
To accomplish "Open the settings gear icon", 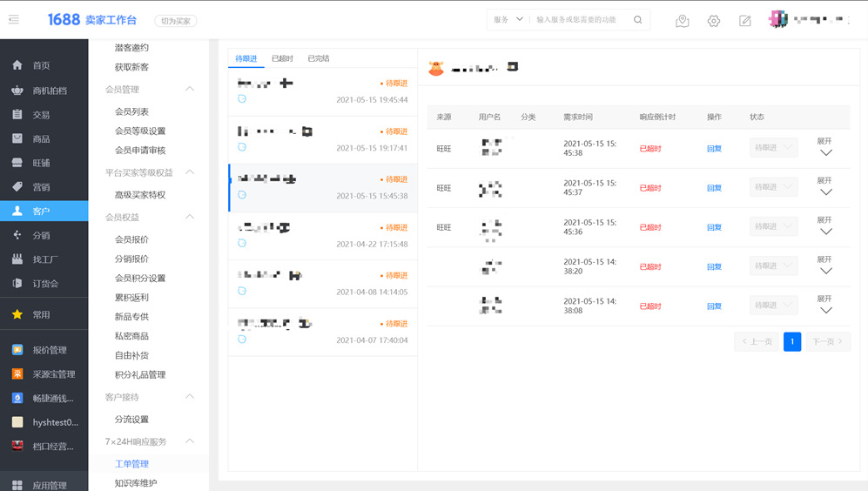I will coord(713,21).
